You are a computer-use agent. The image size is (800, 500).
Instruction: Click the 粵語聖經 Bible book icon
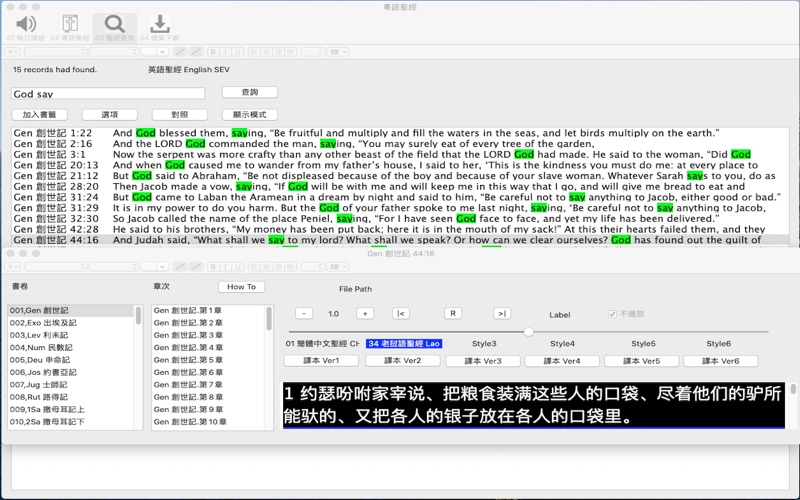pos(70,24)
